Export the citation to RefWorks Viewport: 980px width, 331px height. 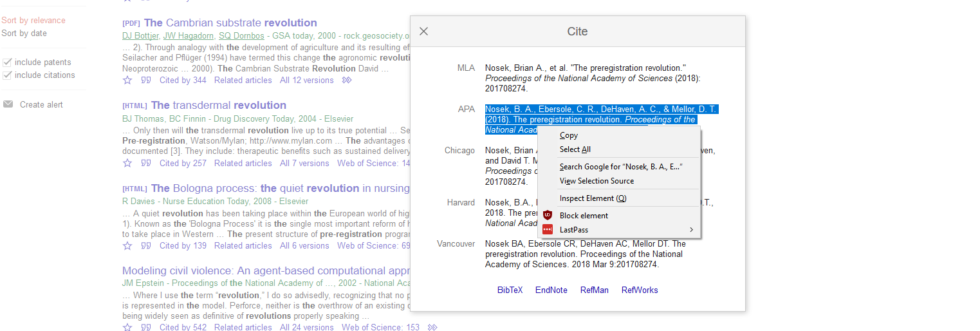(x=640, y=290)
